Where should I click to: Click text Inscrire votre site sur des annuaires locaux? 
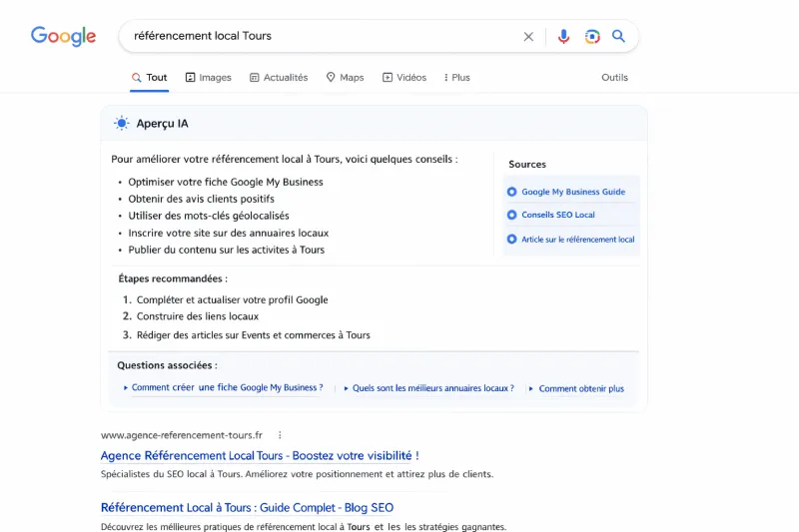click(x=229, y=233)
